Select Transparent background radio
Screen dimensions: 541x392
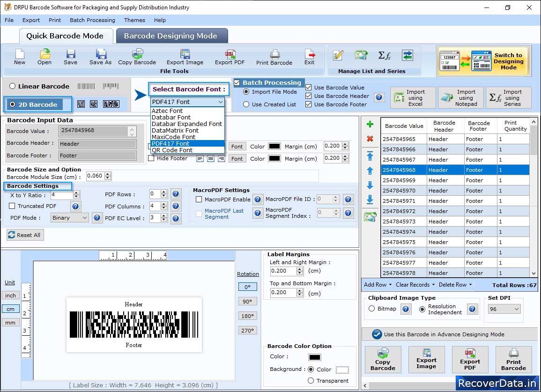click(311, 381)
